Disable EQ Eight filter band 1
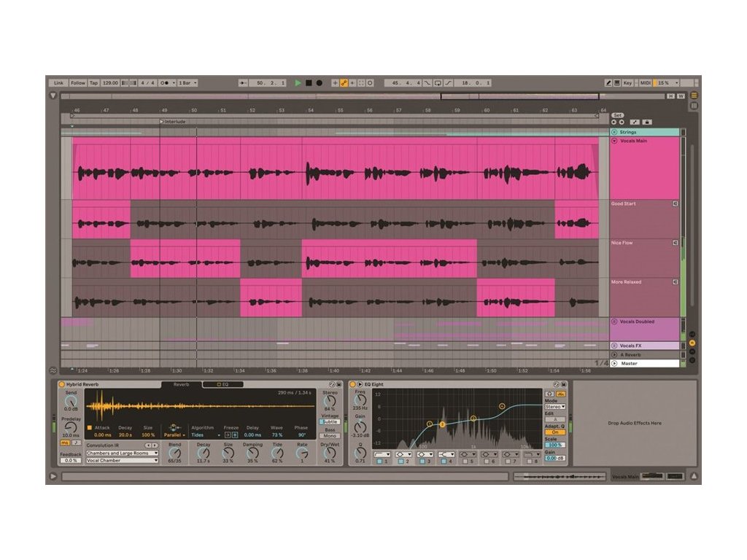 [x=378, y=462]
